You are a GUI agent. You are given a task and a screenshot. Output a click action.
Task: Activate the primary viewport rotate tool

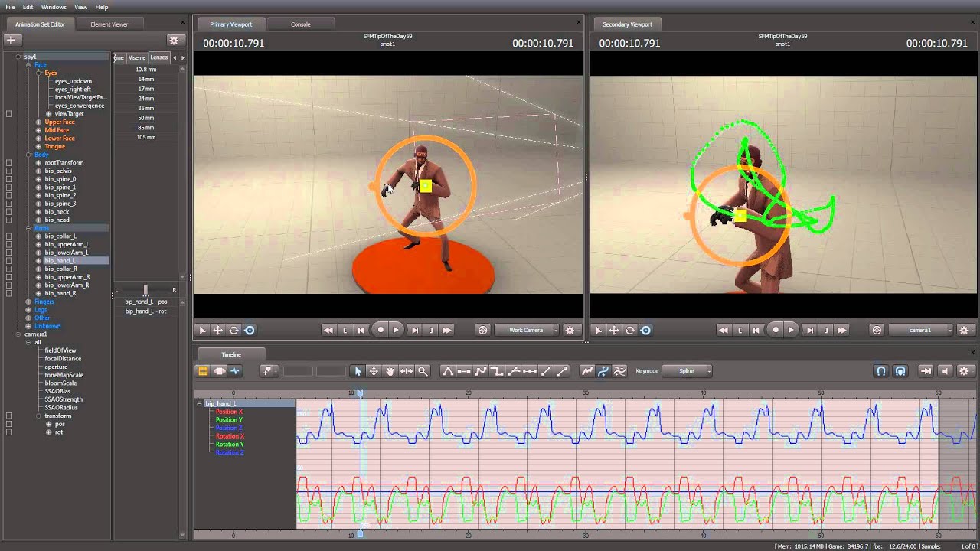[x=234, y=330]
